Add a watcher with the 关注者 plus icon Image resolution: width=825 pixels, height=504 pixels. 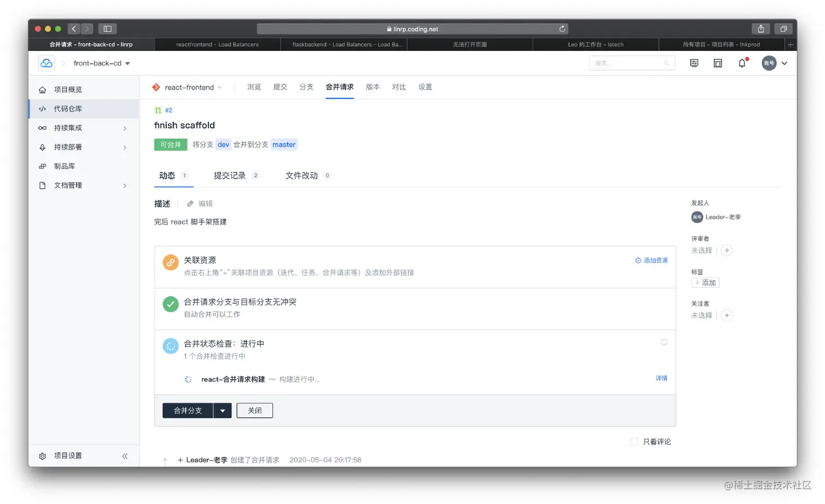727,315
